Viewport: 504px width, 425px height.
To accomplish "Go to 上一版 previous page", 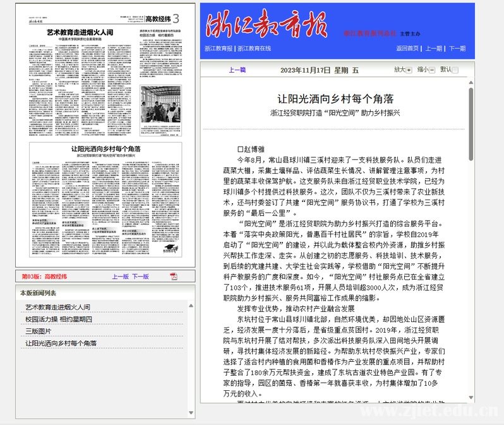I will (120, 277).
